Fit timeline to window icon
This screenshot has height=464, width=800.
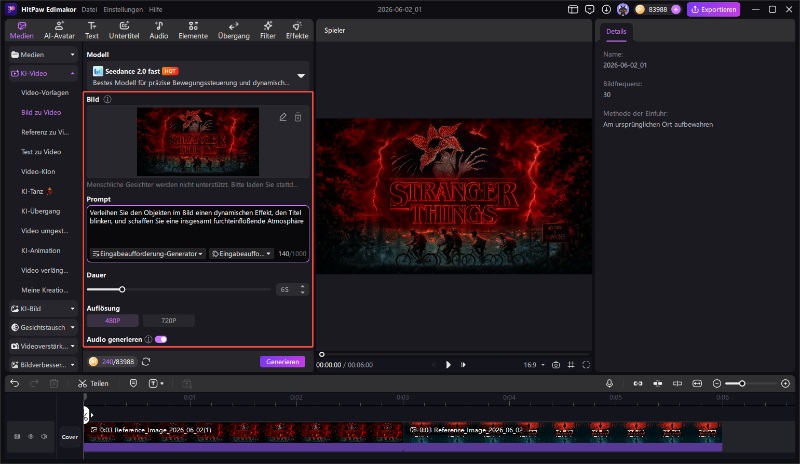(x=697, y=383)
